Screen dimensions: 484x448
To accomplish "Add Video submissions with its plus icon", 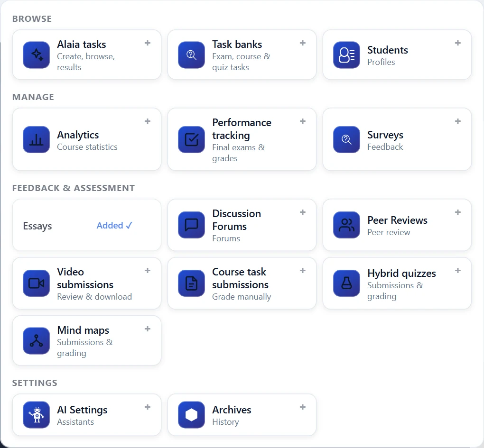I will coord(148,270).
